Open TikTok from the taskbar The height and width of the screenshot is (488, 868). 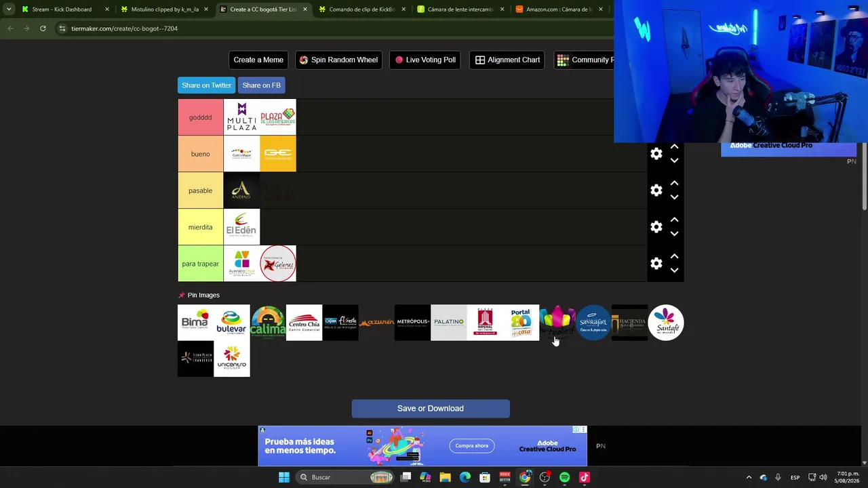tap(585, 477)
